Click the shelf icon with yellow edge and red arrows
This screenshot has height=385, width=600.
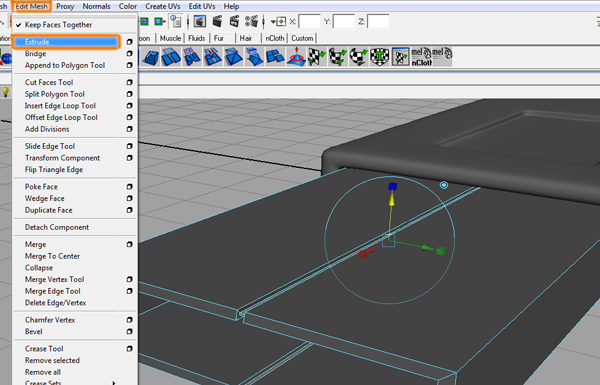pyautogui.click(x=212, y=57)
